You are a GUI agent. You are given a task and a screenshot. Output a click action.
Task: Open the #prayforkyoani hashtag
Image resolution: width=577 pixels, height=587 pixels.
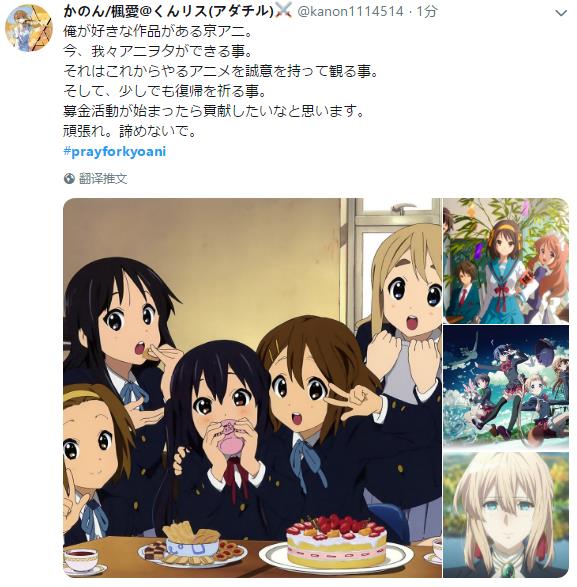[115, 152]
